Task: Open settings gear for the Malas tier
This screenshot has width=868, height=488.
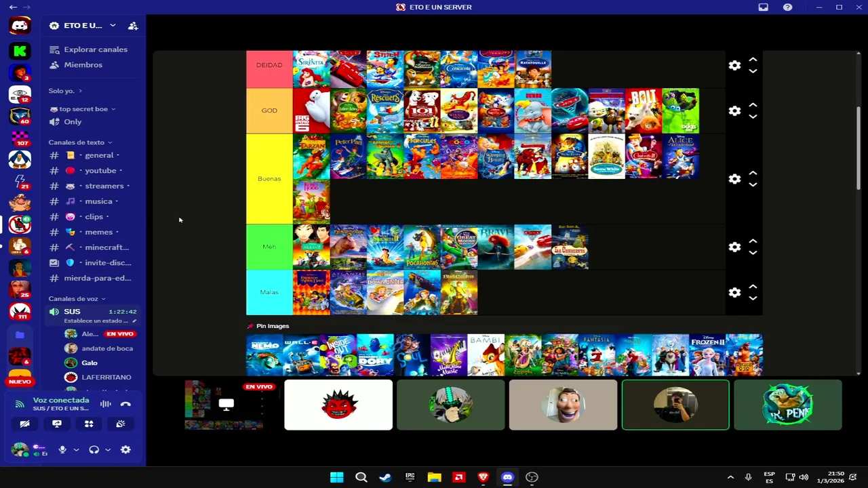Action: [x=734, y=292]
